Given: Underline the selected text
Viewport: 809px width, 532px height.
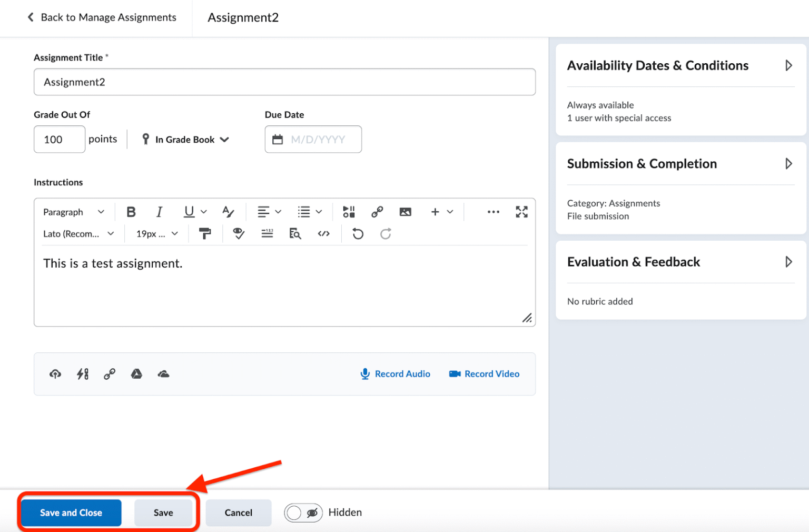Looking at the screenshot, I should (188, 212).
